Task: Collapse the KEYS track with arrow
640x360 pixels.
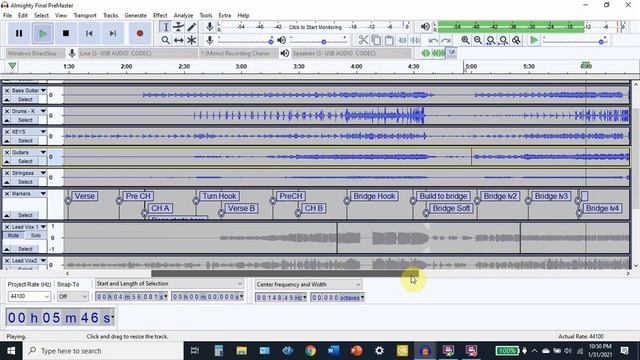Action: point(7,141)
